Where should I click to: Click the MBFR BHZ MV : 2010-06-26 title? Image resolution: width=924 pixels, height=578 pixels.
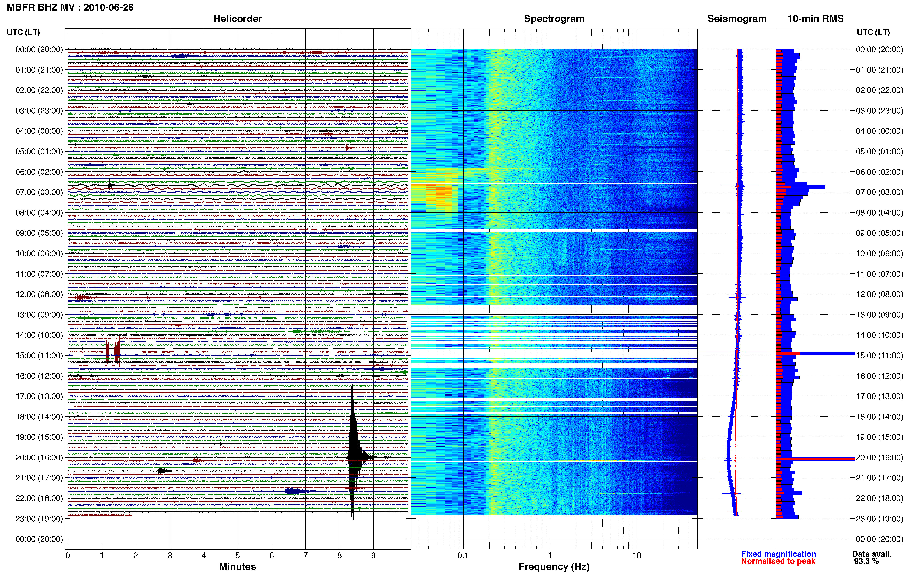pyautogui.click(x=70, y=7)
